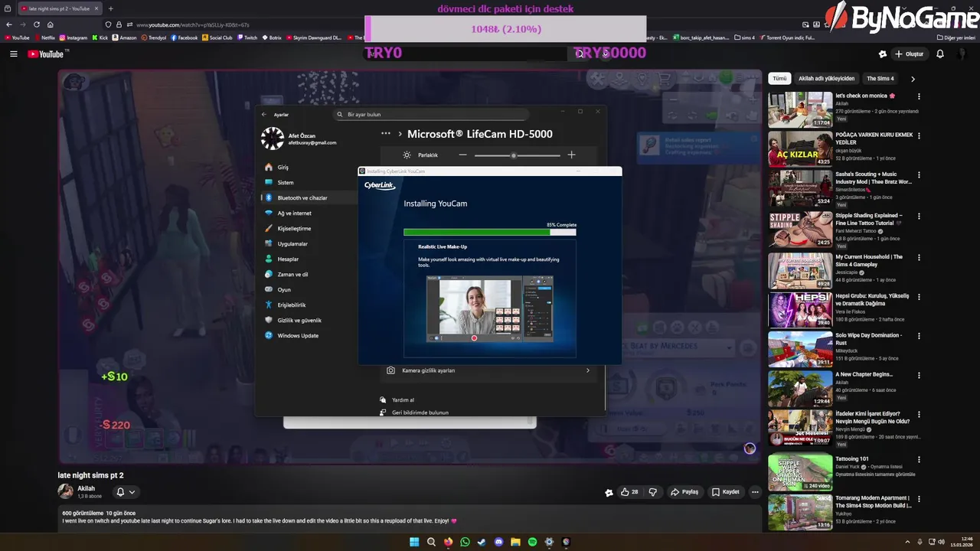The width and height of the screenshot is (980, 551).
Task: Click the YouCam install progress bar
Action: pos(490,232)
